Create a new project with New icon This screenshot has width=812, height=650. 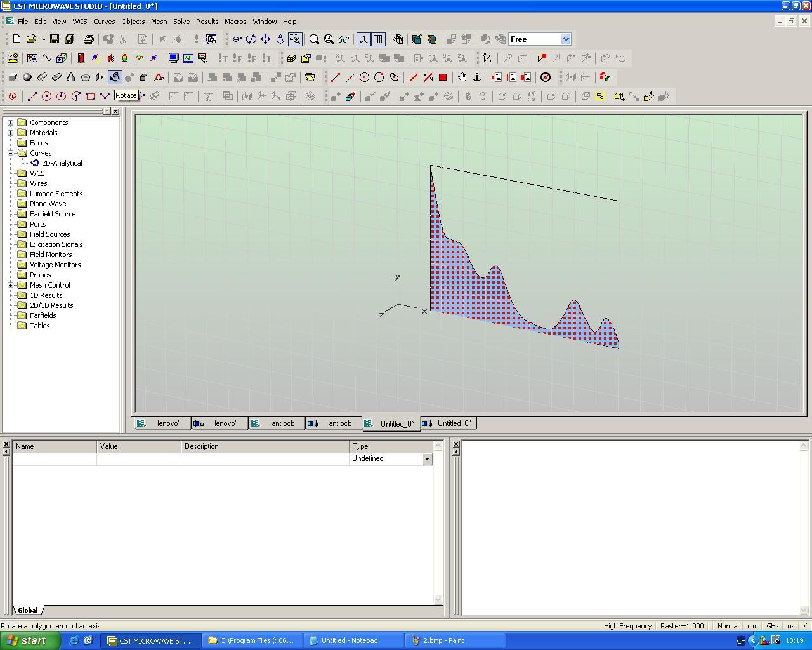pos(16,39)
